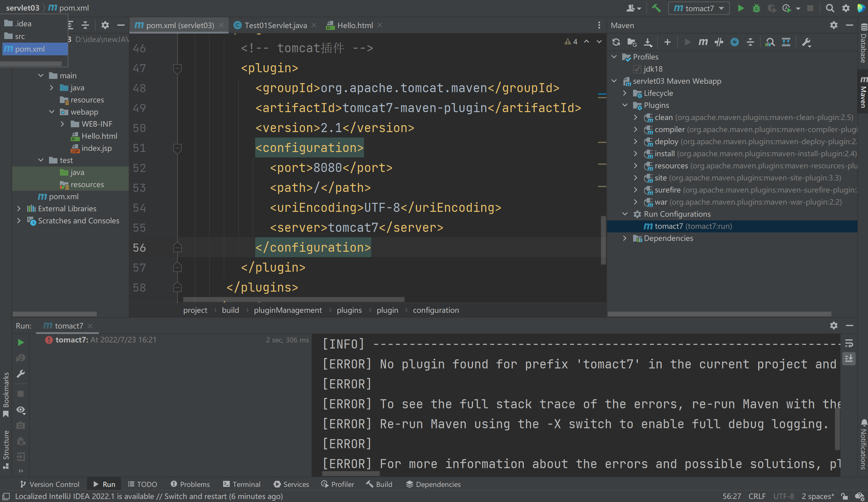Image resolution: width=868 pixels, height=502 pixels.
Task: Toggle scroll to end in Run console
Action: 849,359
